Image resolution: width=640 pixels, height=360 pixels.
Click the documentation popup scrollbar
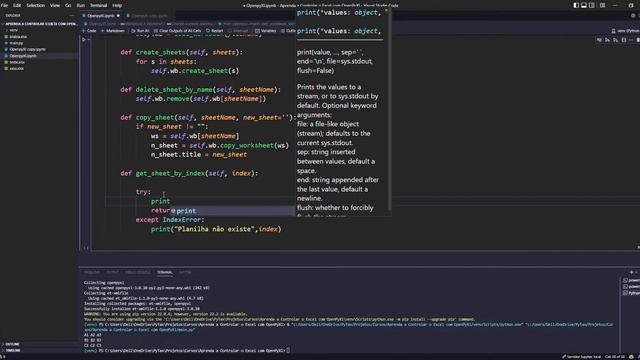coord(390,109)
